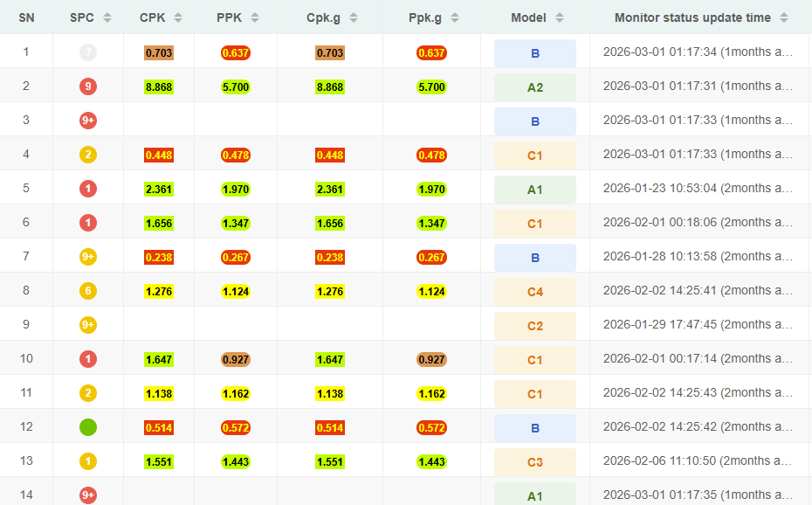
Task: Click the brown PPK value 0.927
Action: (236, 359)
